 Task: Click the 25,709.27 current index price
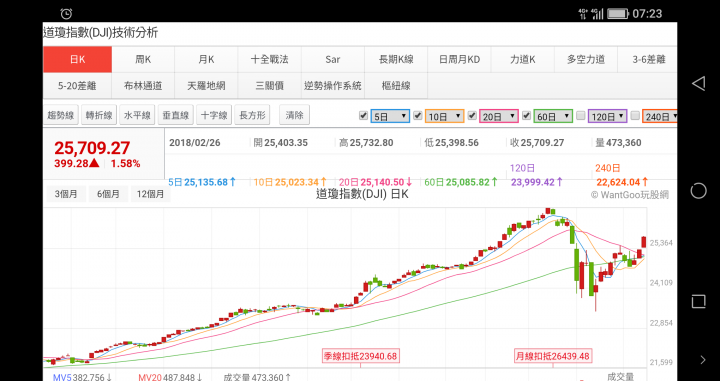tap(92, 148)
